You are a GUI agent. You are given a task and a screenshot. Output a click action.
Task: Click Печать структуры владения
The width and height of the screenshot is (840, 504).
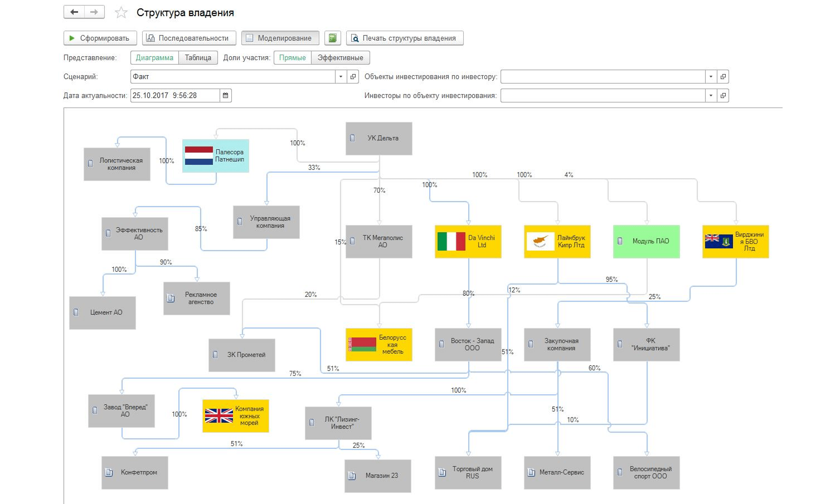pyautogui.click(x=405, y=38)
